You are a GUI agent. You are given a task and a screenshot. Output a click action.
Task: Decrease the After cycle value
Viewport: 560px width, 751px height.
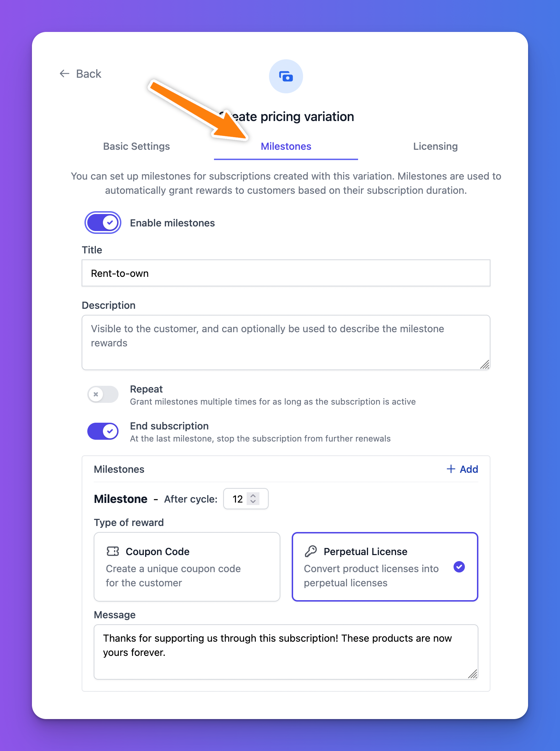(253, 502)
